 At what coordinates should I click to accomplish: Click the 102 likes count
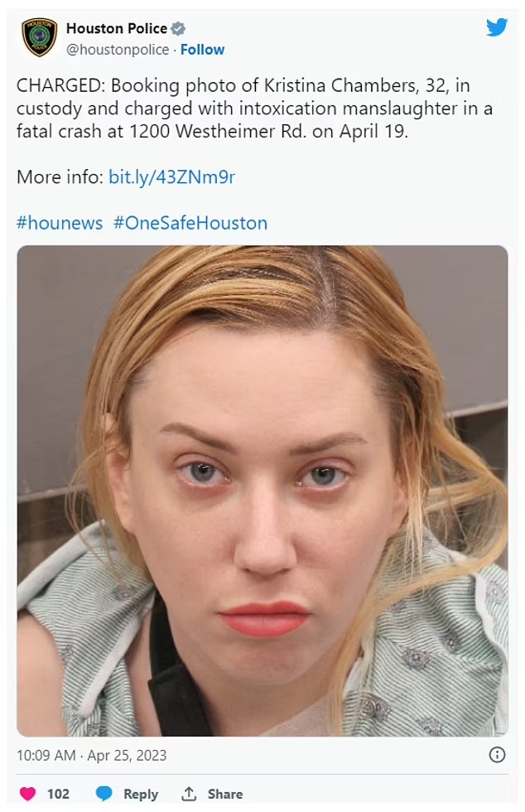[x=58, y=794]
